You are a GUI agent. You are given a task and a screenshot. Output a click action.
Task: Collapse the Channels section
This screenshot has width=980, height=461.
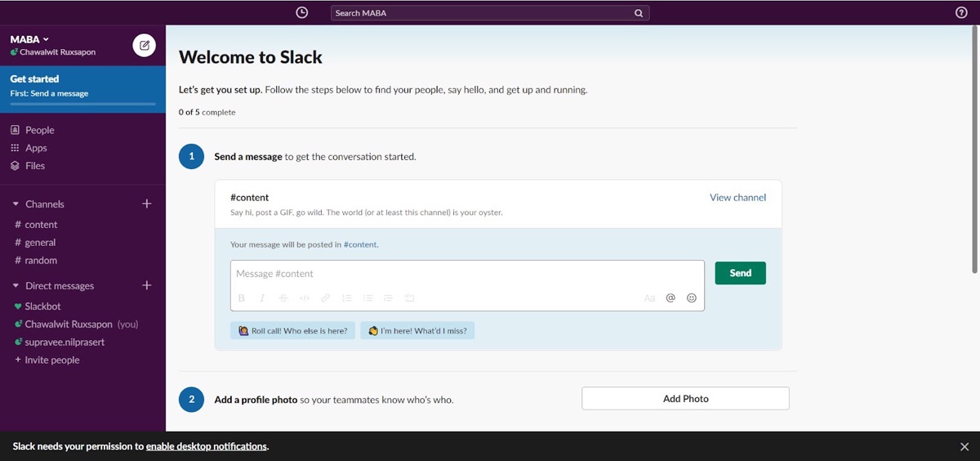click(x=16, y=204)
